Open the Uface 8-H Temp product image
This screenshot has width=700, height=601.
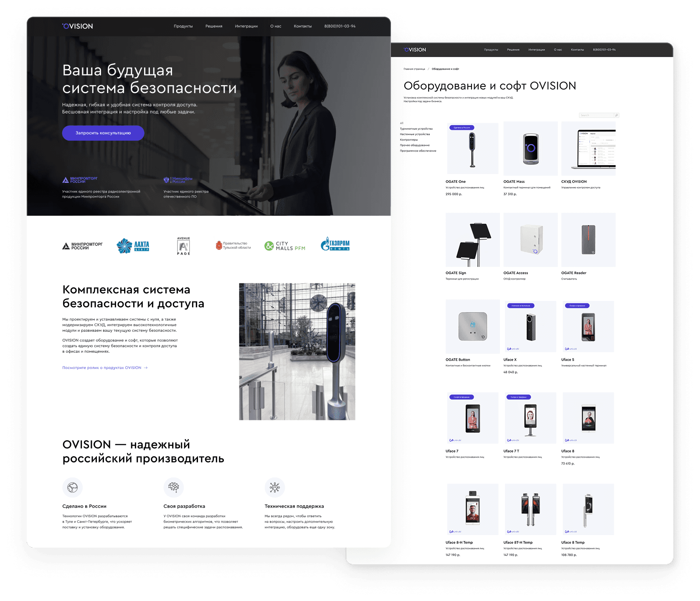473,509
